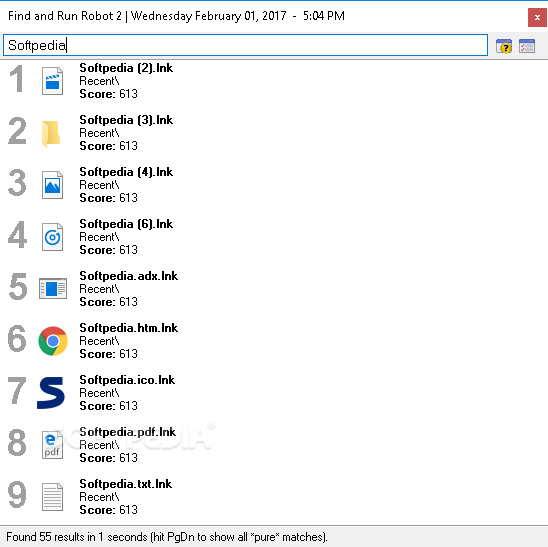Image resolution: width=548 pixels, height=547 pixels.
Task: Click result number 5 digit
Action: (x=17, y=287)
